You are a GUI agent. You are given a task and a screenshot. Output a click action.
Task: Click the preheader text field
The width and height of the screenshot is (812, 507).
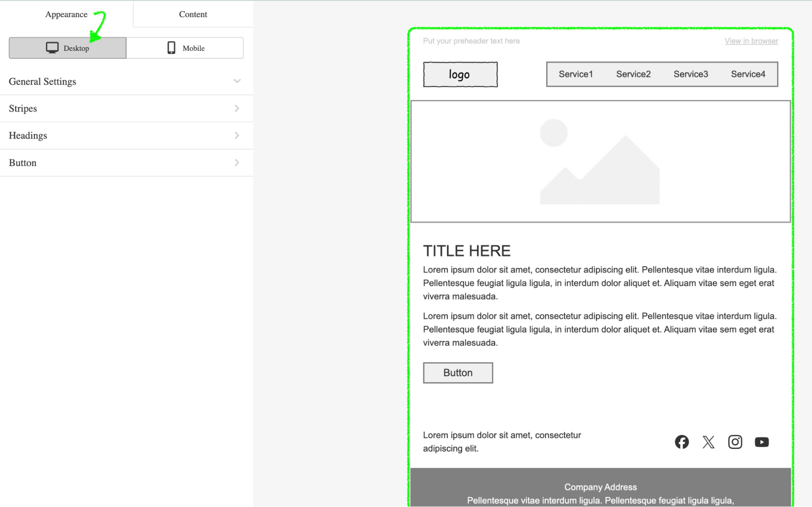pyautogui.click(x=471, y=41)
